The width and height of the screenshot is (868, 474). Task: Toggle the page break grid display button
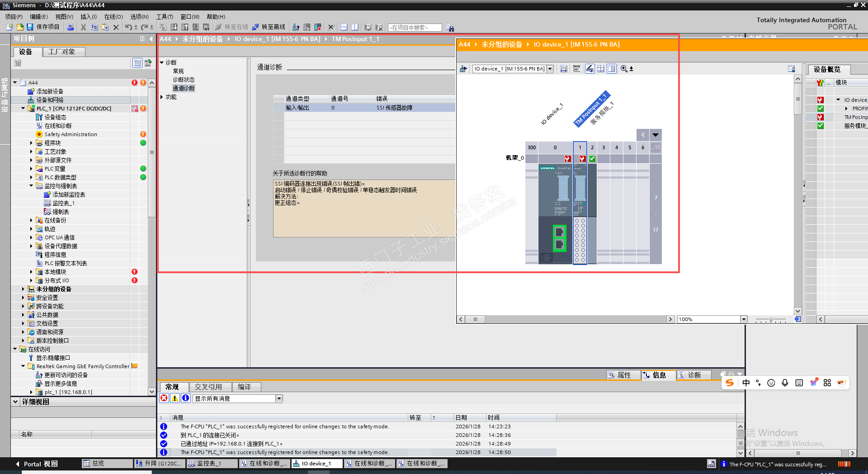(x=601, y=69)
